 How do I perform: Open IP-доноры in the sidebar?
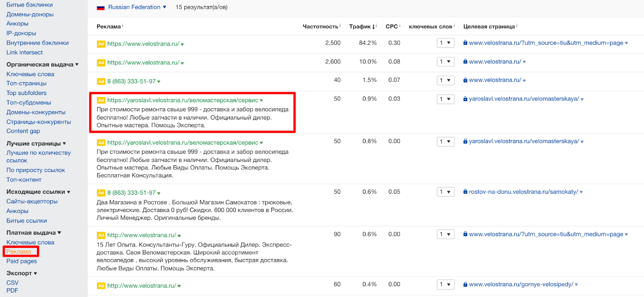pos(21,33)
